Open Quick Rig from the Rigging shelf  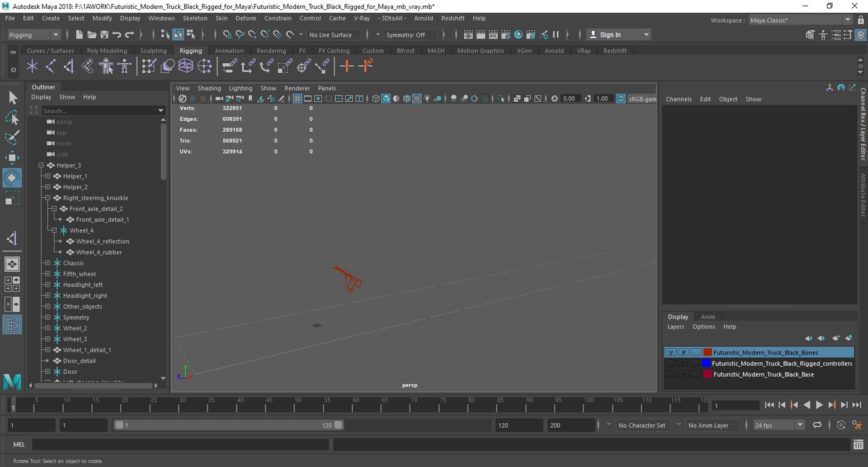(106, 67)
